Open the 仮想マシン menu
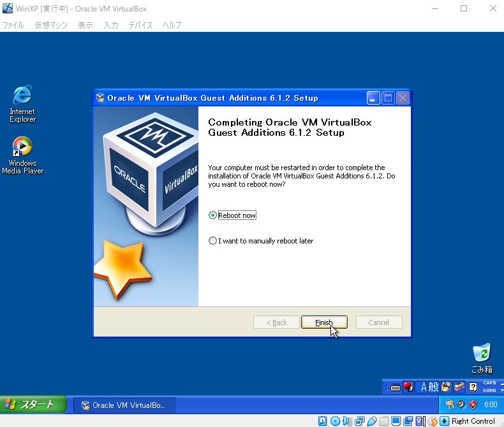The image size is (504, 427). coord(51,25)
